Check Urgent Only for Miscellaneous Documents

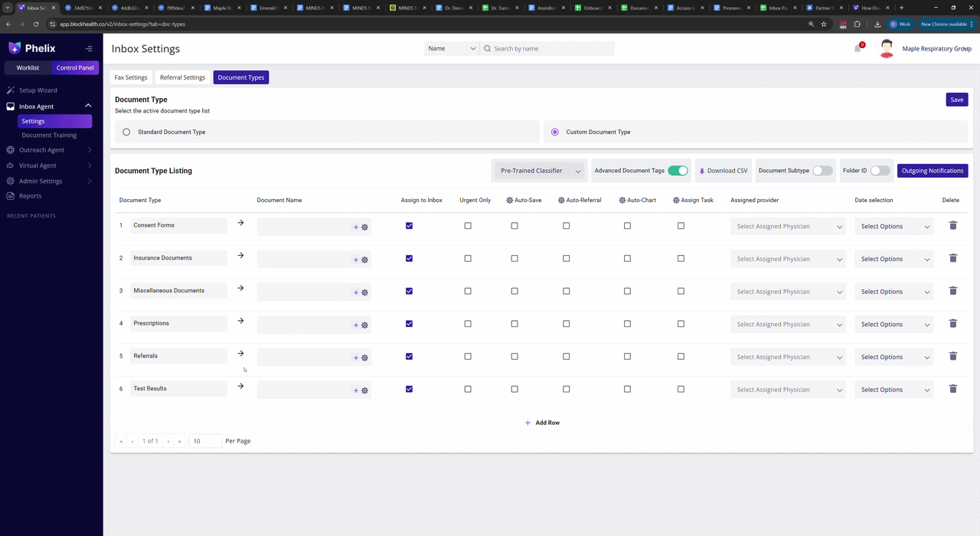(x=468, y=291)
